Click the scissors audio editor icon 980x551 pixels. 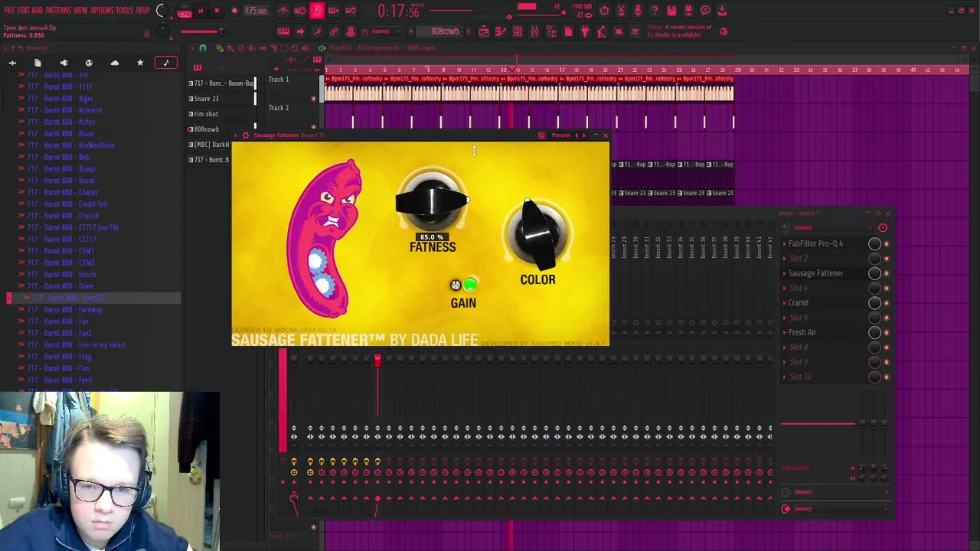click(621, 11)
